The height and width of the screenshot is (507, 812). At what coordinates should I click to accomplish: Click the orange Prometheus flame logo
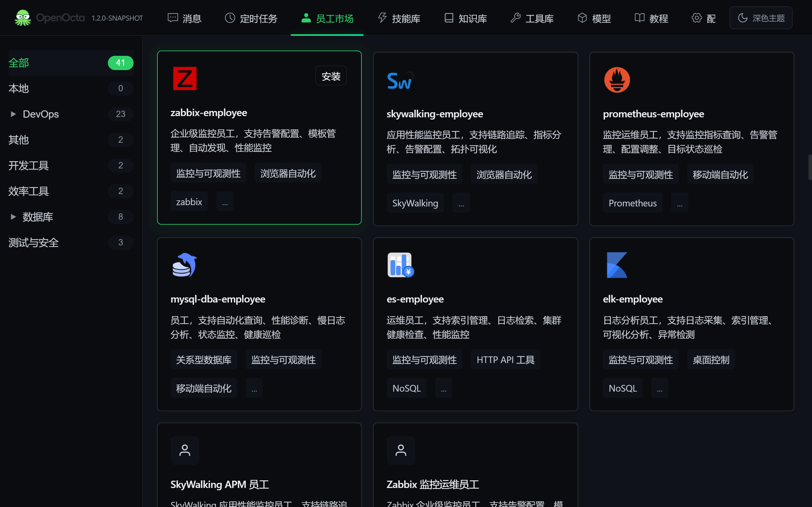[617, 80]
